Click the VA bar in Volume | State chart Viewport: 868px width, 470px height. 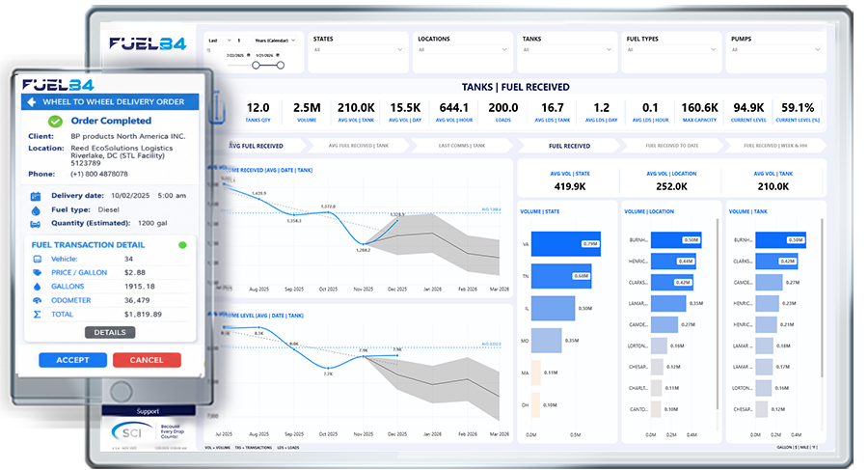(x=566, y=244)
